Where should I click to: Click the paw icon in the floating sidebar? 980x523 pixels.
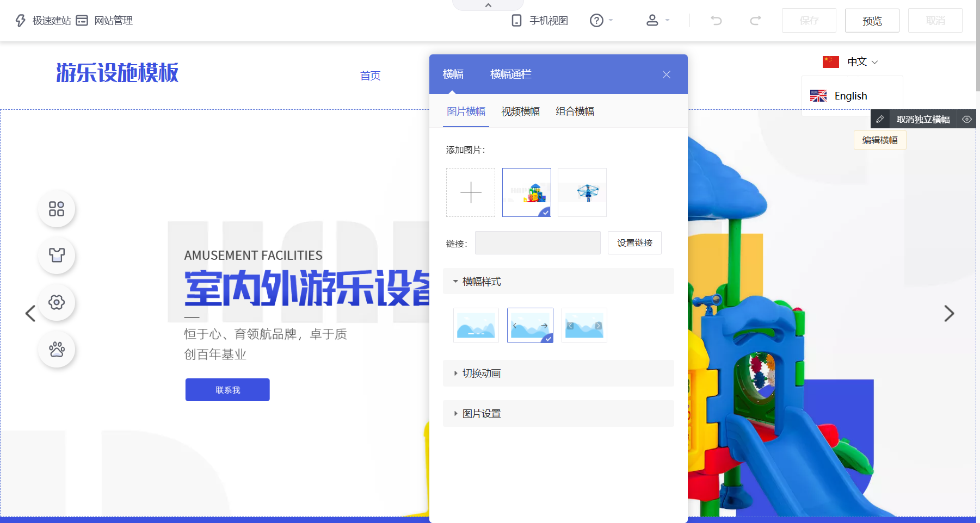[x=57, y=350]
